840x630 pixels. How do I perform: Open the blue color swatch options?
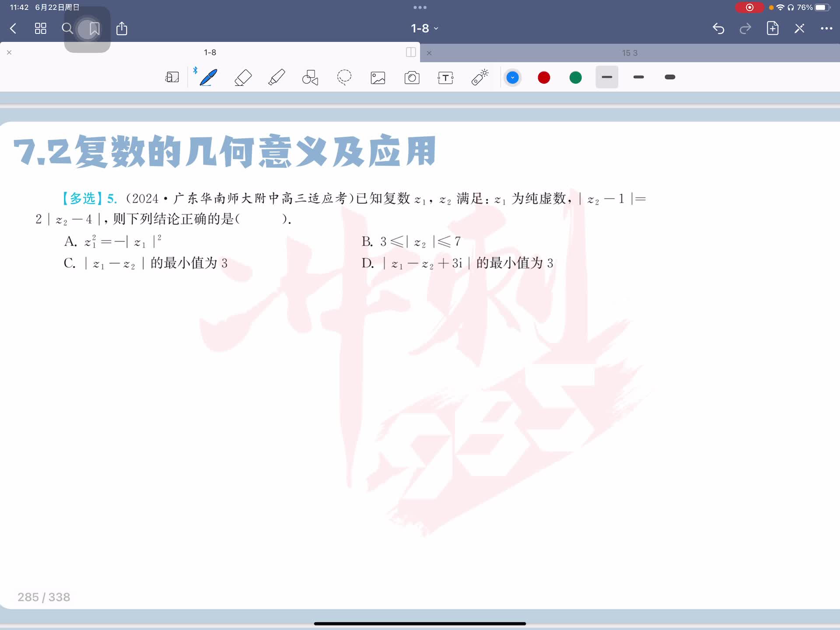click(x=512, y=77)
